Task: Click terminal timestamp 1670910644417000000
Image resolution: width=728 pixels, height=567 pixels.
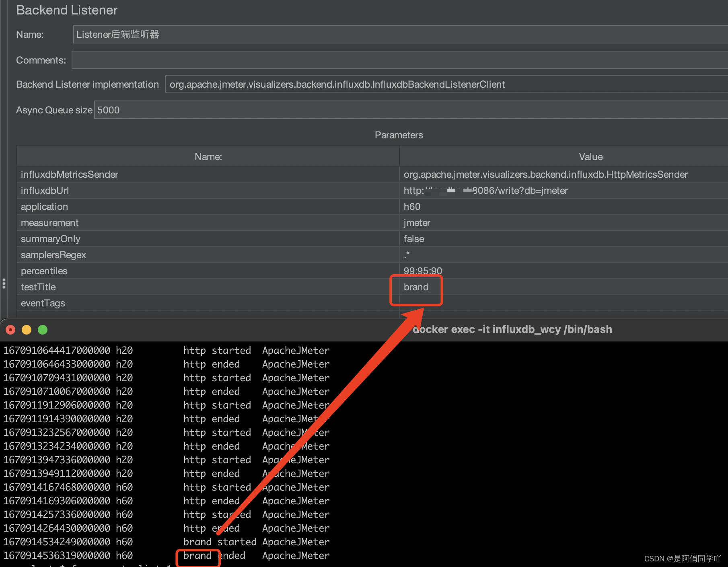Action: pyautogui.click(x=57, y=351)
